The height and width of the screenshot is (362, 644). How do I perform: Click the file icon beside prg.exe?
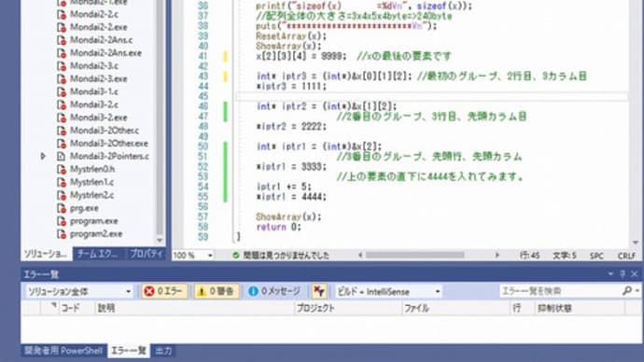[x=62, y=208]
